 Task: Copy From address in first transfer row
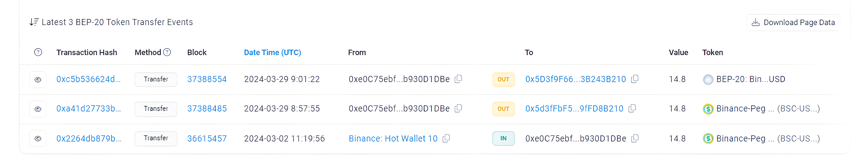point(458,79)
